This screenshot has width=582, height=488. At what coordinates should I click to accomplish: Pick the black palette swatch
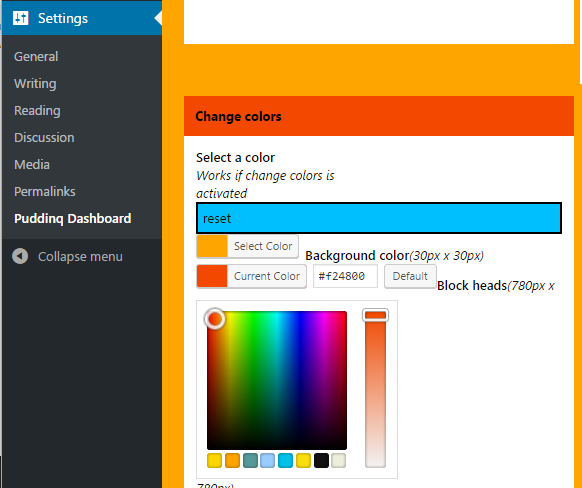coord(321,461)
